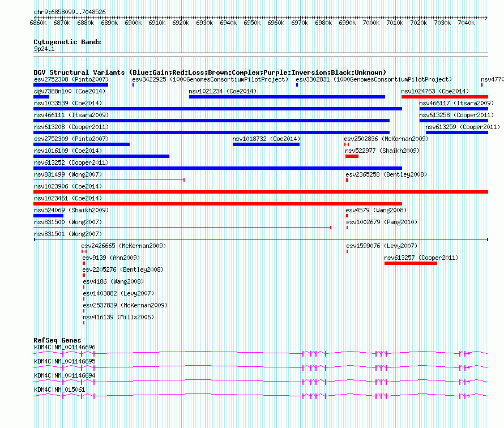The height and width of the screenshot is (428, 504).
Task: Click esv2426665 (McKernan2009) label
Action: (x=123, y=246)
